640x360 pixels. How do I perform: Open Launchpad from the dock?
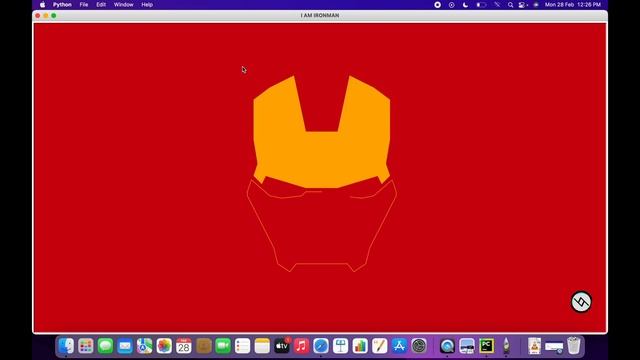click(86, 346)
